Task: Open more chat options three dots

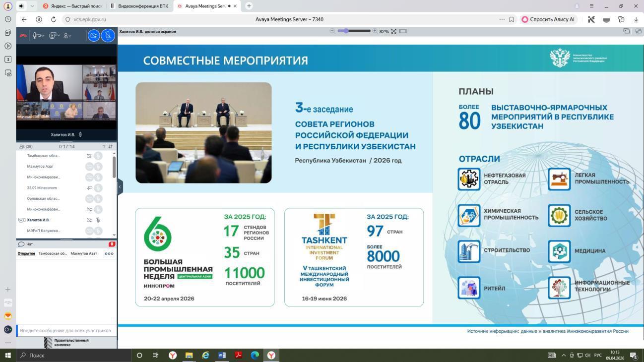Action: point(109,253)
